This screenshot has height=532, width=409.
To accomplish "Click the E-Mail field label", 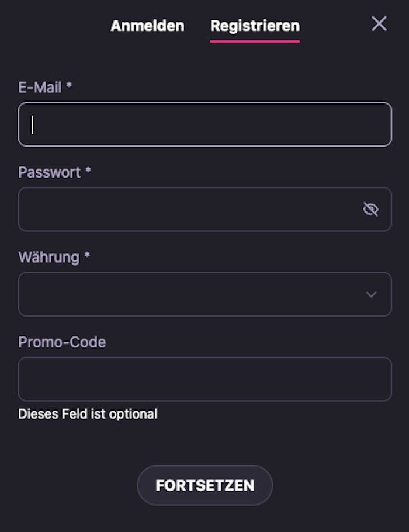I will click(x=40, y=88).
